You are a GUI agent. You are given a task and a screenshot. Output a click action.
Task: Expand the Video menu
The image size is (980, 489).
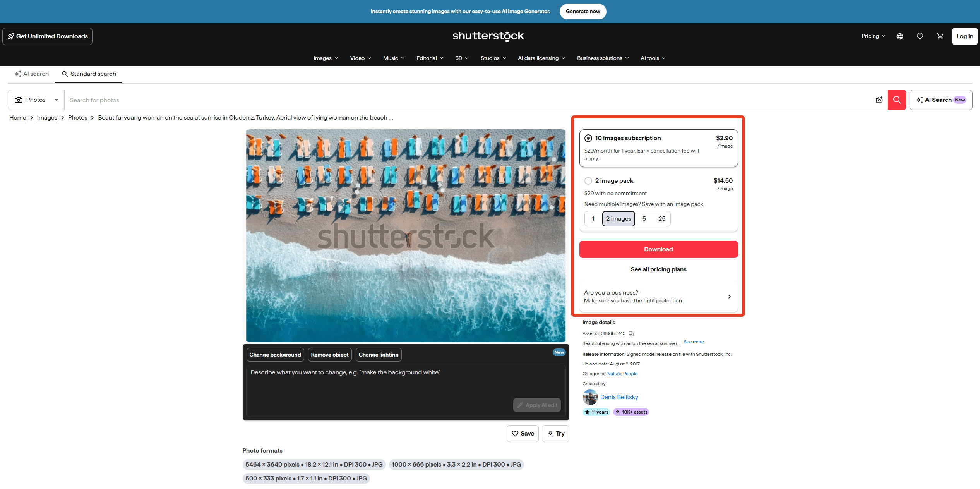(x=360, y=58)
